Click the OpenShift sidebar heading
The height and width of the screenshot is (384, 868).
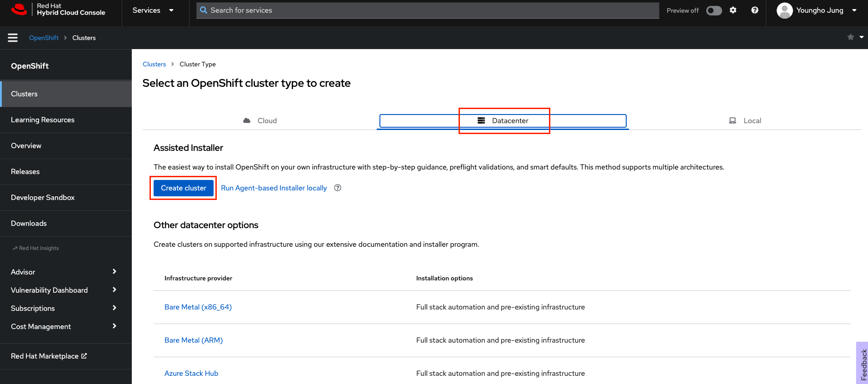(30, 66)
